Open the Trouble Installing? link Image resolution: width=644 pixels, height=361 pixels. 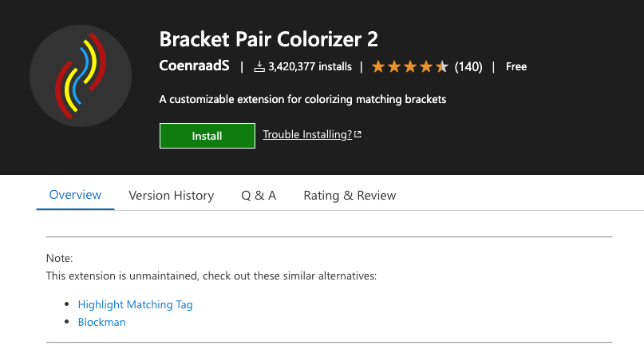[307, 135]
